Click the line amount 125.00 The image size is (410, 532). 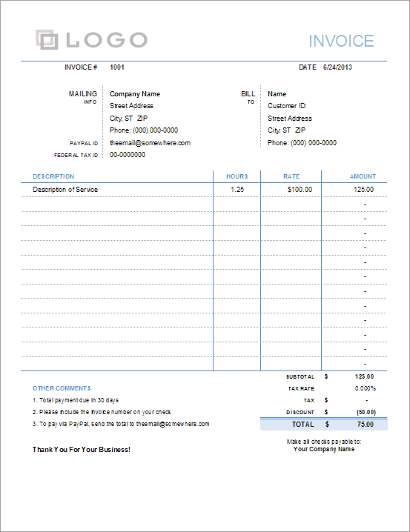click(363, 190)
